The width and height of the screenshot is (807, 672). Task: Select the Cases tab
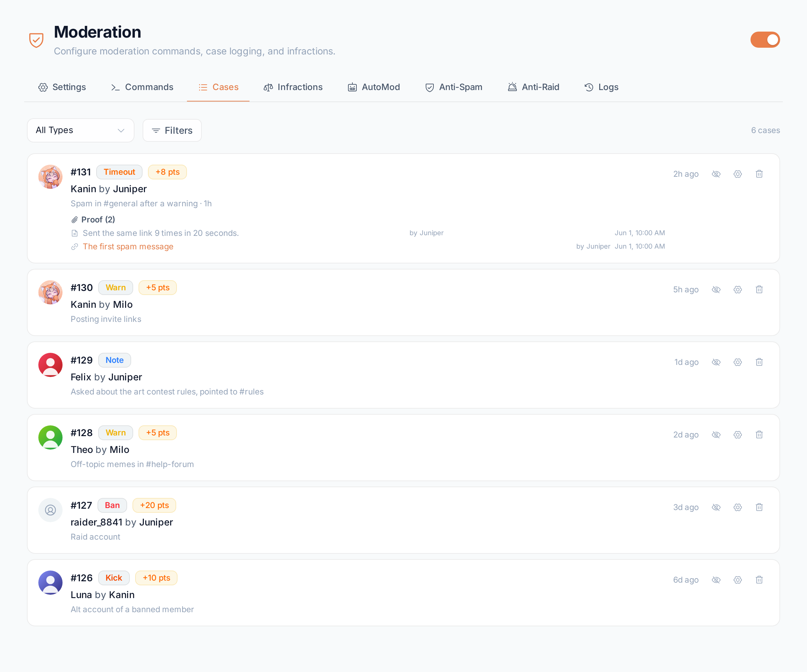tap(218, 87)
